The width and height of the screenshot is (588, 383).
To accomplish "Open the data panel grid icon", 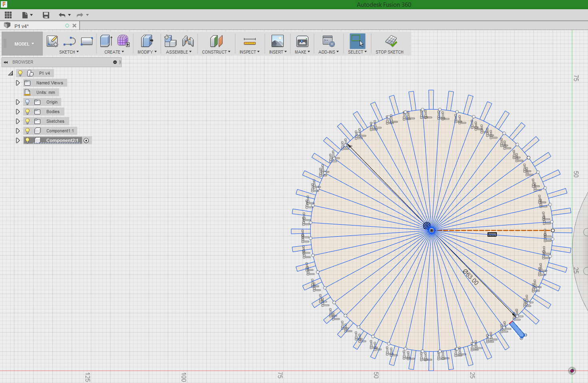I will [8, 15].
